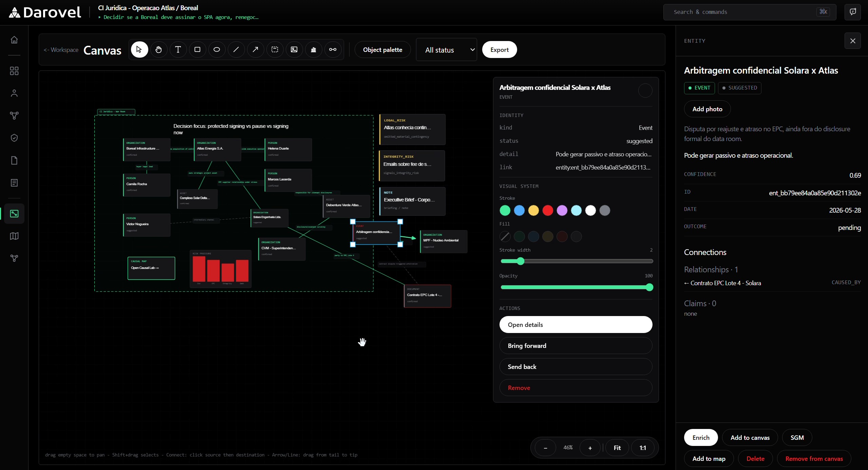Image resolution: width=868 pixels, height=470 pixels.
Task: Click the Fit zoom button
Action: pos(617,448)
